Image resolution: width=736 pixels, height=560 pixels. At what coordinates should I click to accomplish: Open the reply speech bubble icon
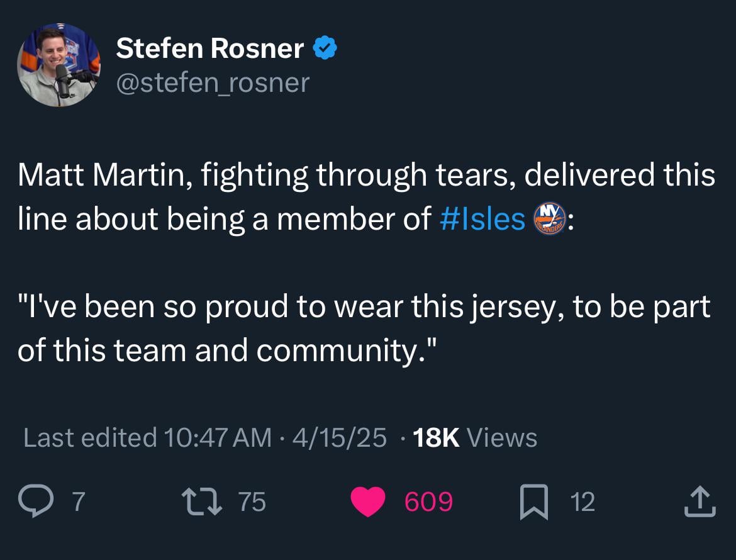tap(38, 500)
